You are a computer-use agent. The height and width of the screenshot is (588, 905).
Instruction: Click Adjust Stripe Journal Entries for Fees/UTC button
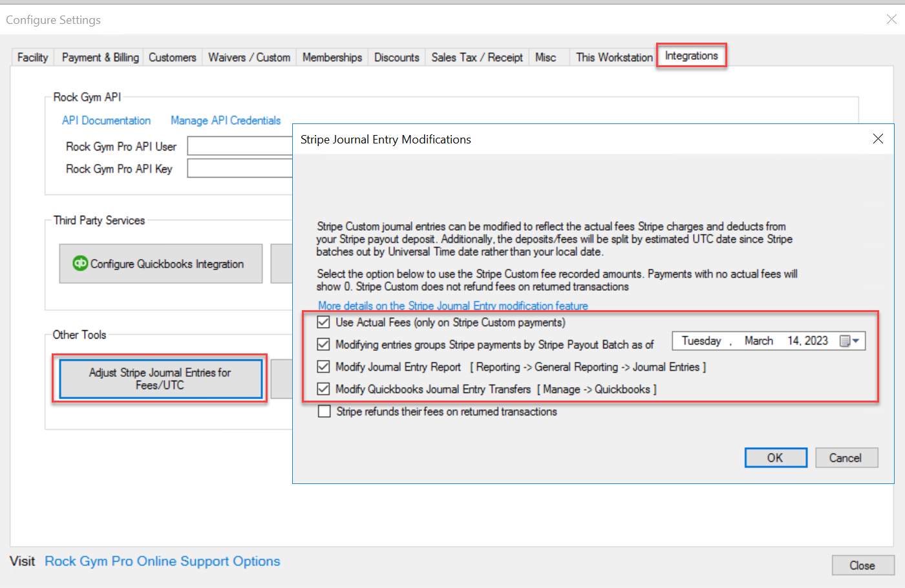pos(160,379)
